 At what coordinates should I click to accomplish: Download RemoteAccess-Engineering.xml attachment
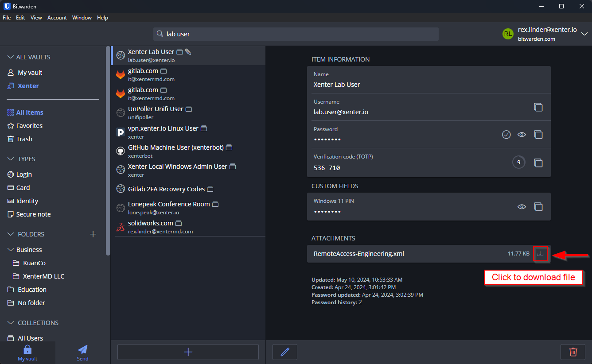540,254
